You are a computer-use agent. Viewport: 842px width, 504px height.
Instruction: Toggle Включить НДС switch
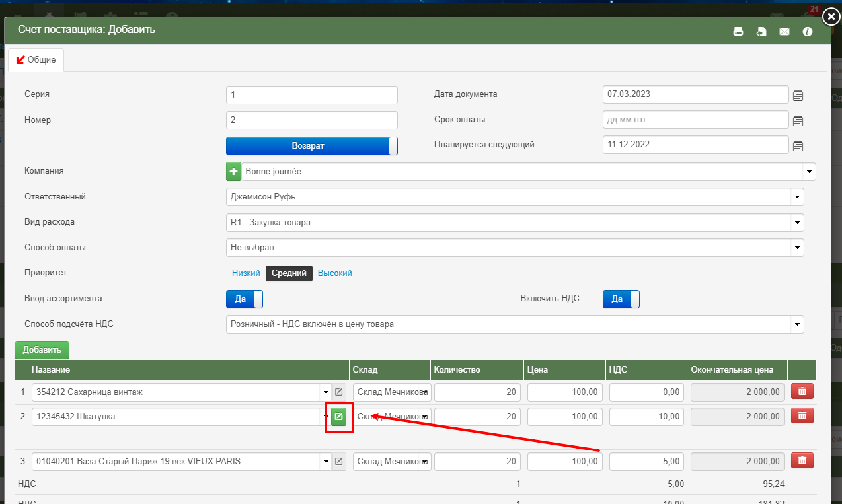pyautogui.click(x=621, y=299)
